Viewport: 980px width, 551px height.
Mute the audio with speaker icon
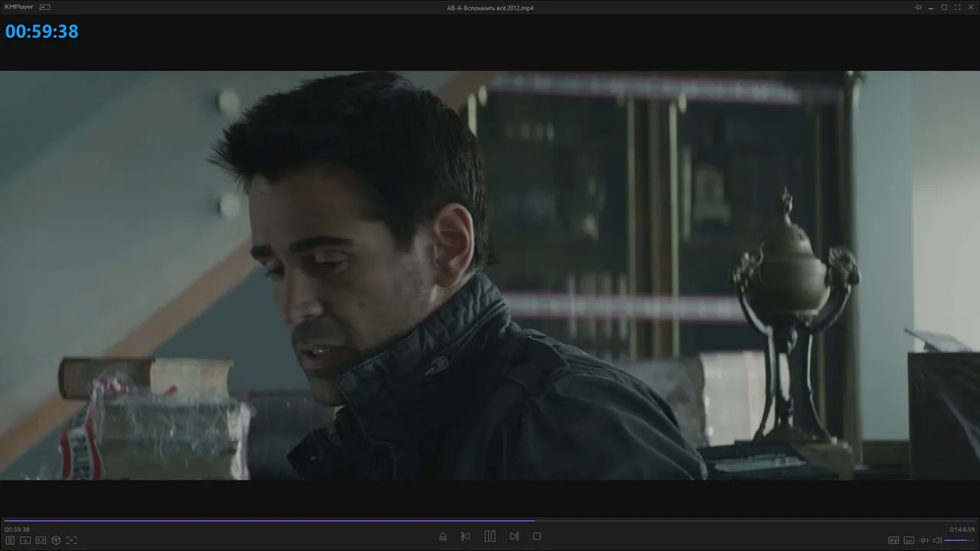click(937, 540)
